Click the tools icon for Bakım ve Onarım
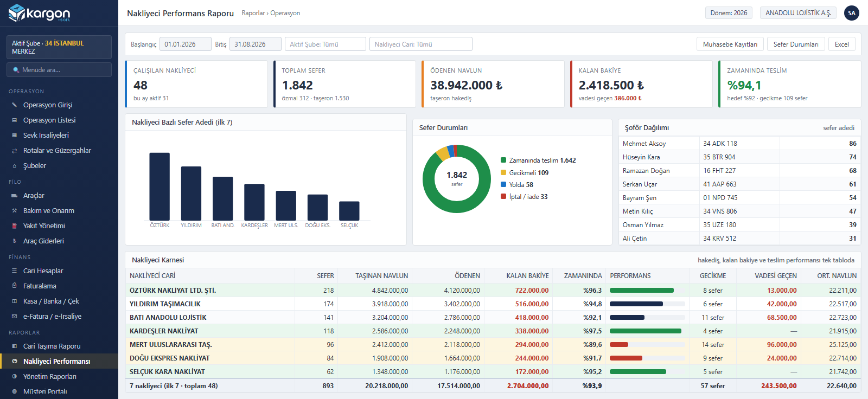The width and height of the screenshot is (868, 399). 15,211
